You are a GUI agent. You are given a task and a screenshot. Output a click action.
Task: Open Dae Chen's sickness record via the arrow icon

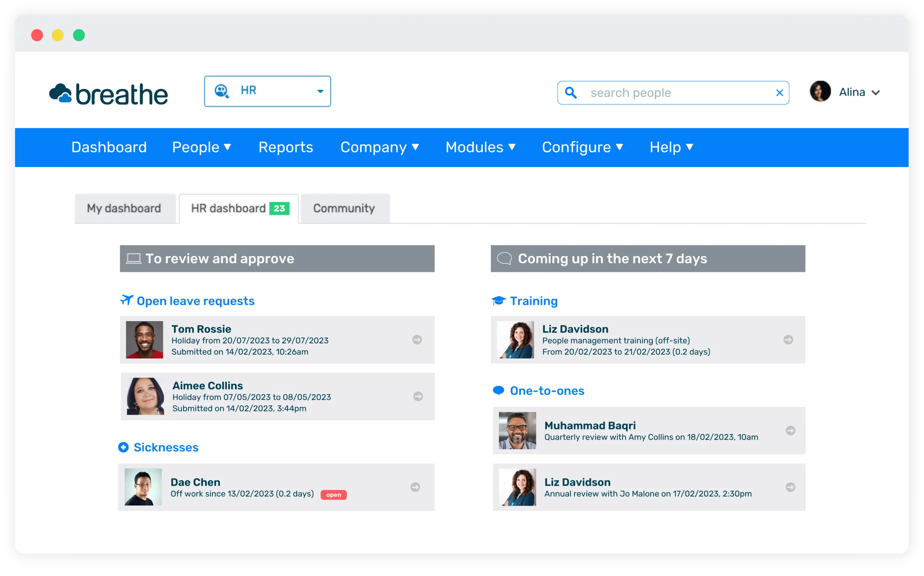pyautogui.click(x=415, y=487)
